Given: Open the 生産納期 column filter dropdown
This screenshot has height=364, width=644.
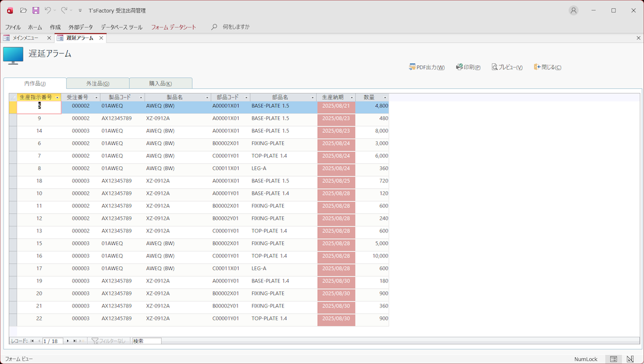Looking at the screenshot, I should pos(352,97).
